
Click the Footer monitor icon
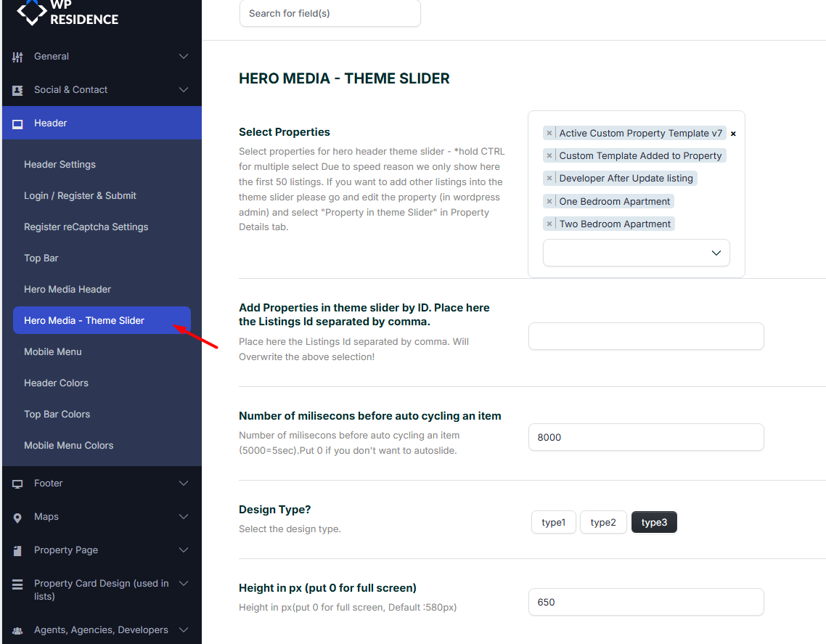click(17, 484)
